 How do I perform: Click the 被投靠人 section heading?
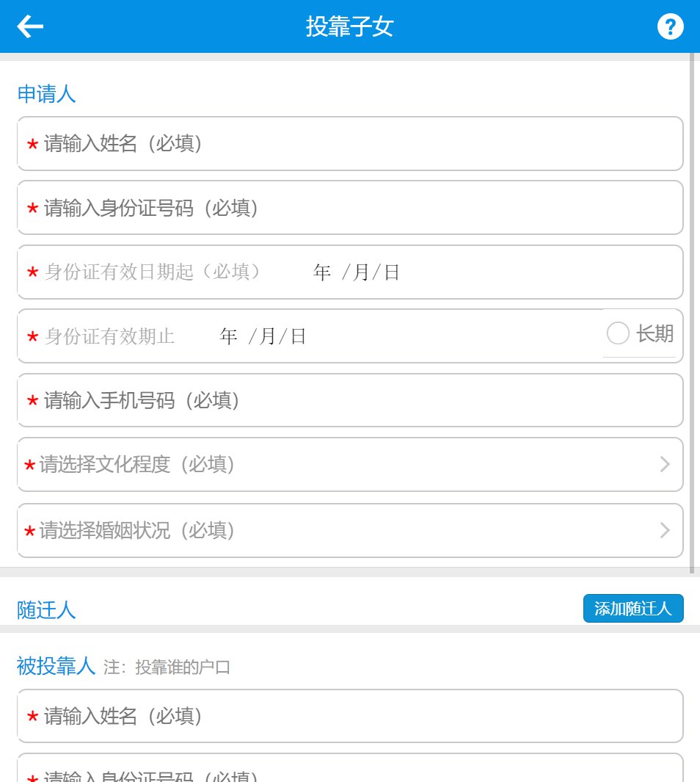point(56,666)
